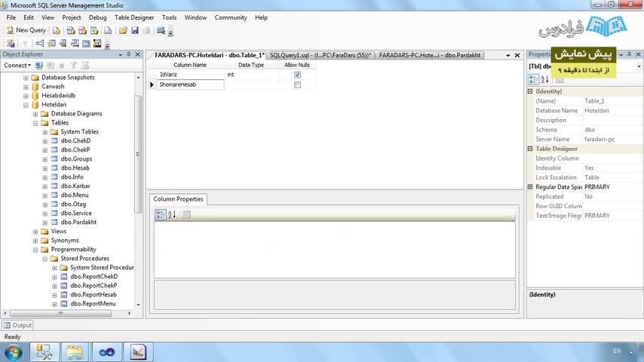Click Categorized icon in Properties panel

(x=533, y=79)
